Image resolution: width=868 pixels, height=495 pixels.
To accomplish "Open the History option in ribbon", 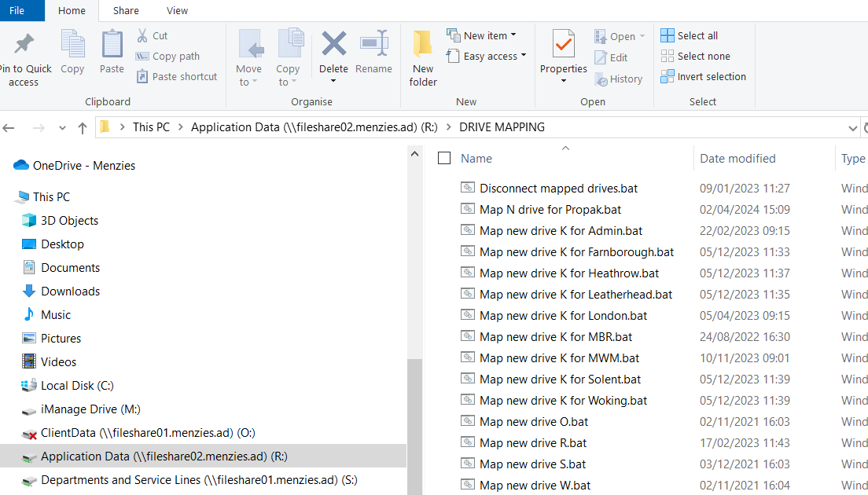I will click(x=618, y=79).
